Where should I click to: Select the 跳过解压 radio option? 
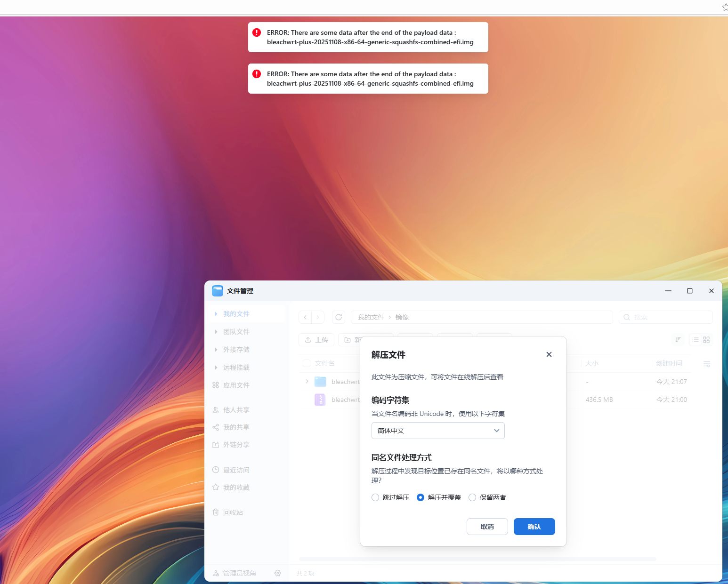(x=375, y=497)
